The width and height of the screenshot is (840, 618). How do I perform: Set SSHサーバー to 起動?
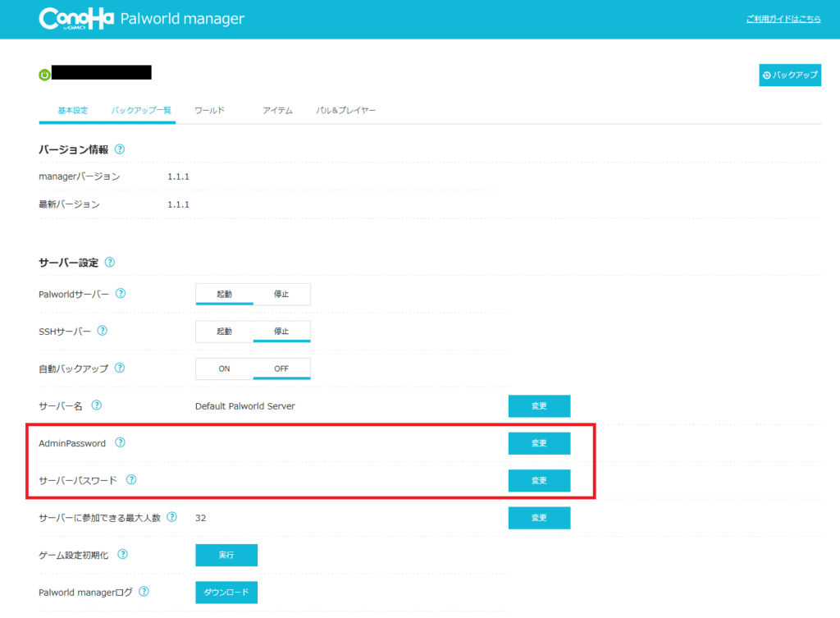click(x=225, y=332)
